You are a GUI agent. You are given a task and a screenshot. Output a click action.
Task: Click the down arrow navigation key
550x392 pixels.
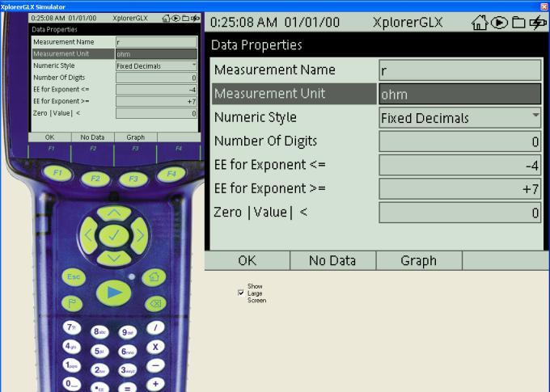point(114,259)
